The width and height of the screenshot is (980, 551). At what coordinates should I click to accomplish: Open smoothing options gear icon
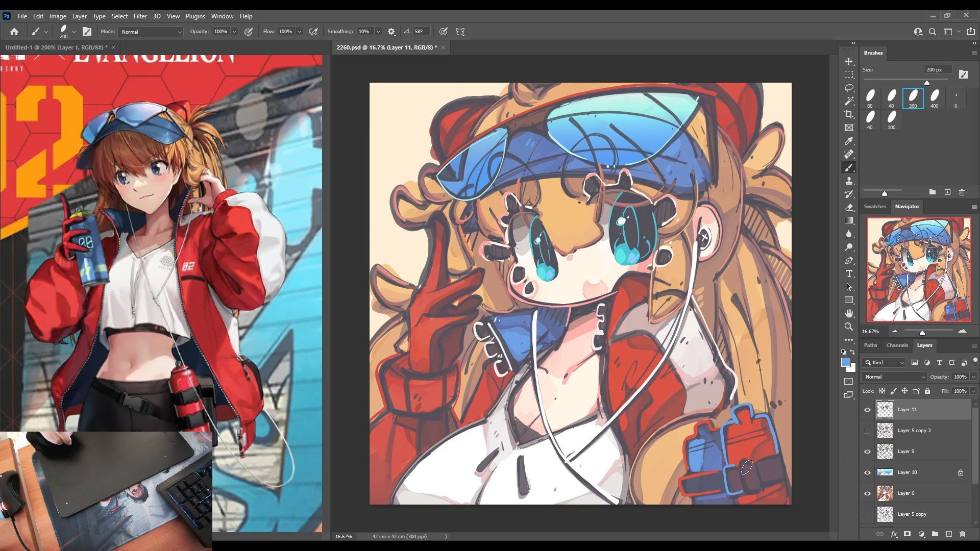click(391, 32)
